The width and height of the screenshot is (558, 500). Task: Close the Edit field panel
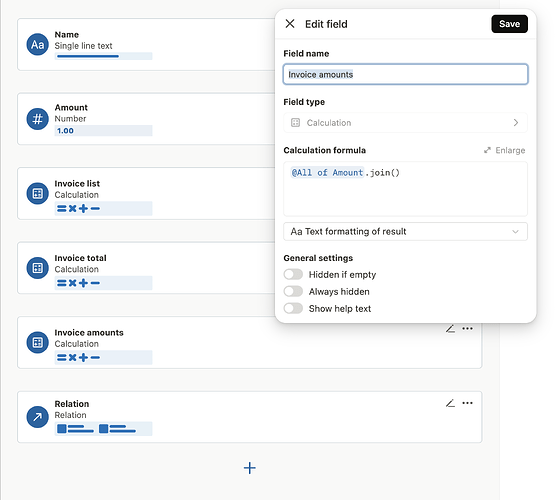tap(290, 24)
